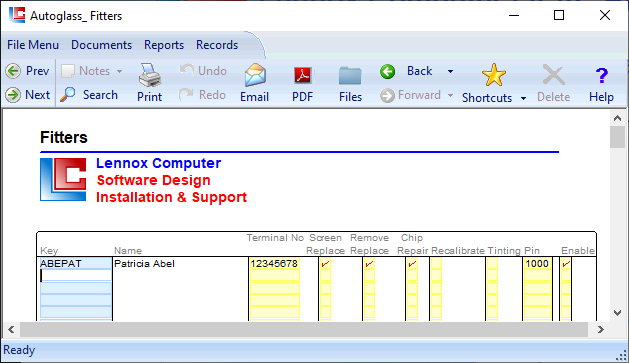629x363 pixels.
Task: Click the Lennox Computer logo
Action: tap(63, 179)
